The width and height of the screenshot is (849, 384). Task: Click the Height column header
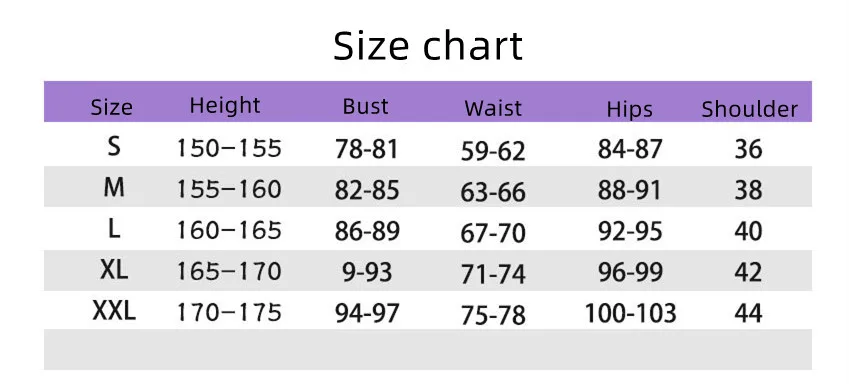pyautogui.click(x=225, y=105)
